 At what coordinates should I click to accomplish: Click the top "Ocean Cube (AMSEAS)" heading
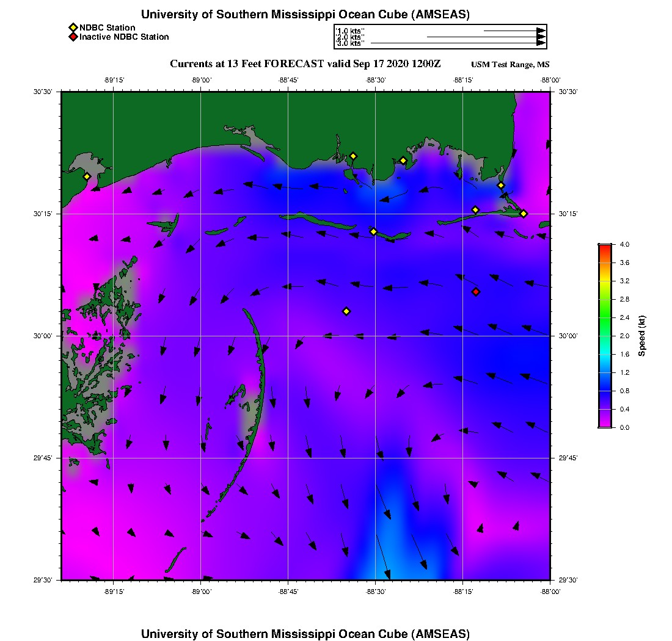305,15
